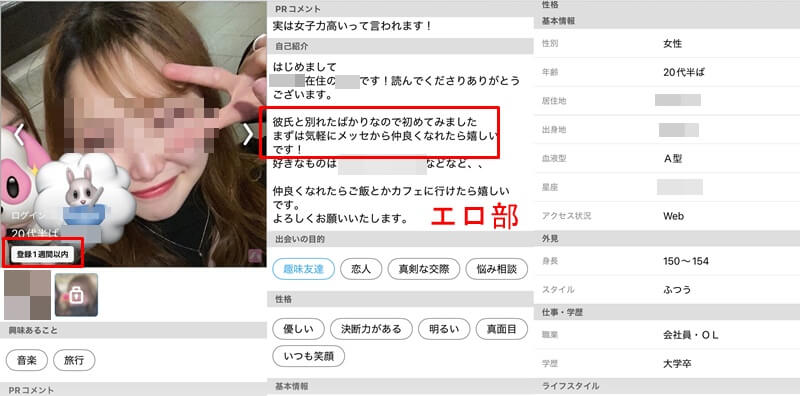Click the 居住地 row label
Image resolution: width=800 pixels, height=396 pixels.
(554, 102)
